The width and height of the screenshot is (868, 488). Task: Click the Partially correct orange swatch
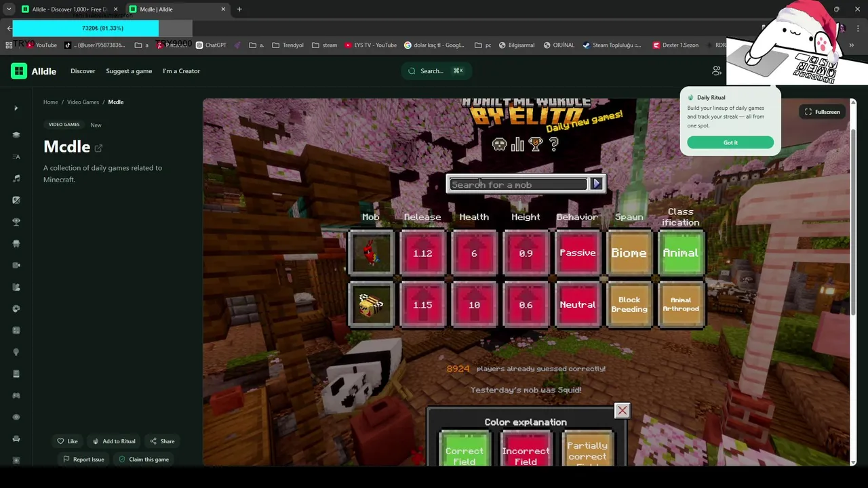pos(587,449)
